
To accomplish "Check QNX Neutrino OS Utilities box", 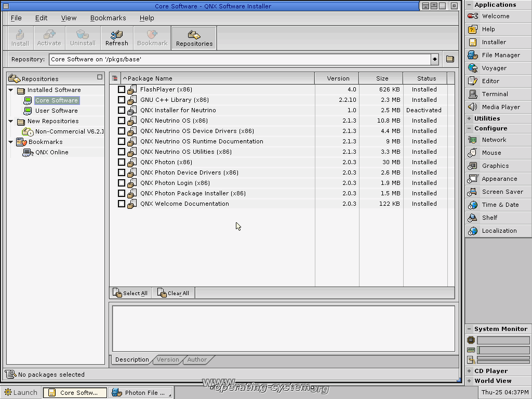I will click(122, 152).
